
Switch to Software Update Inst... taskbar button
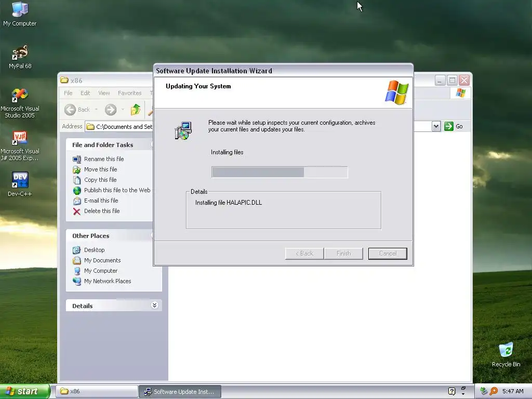pos(180,391)
